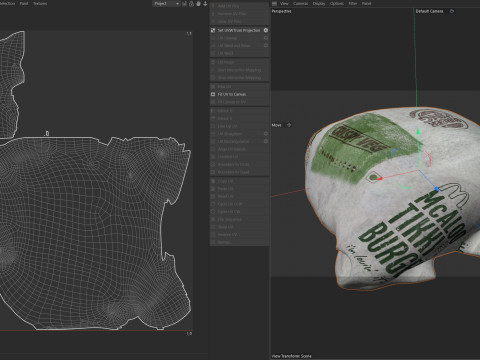Open the viewport Options menu
The width and height of the screenshot is (480, 360).
pos(337,4)
